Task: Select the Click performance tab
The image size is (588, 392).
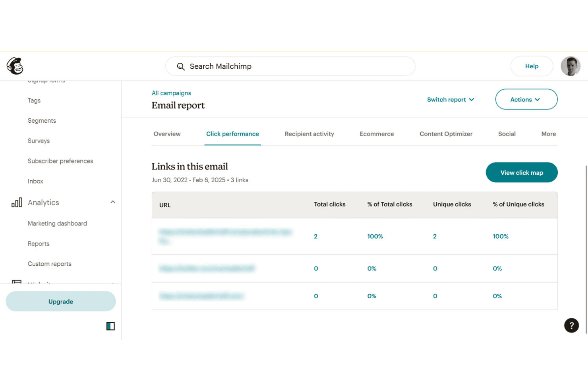Action: (x=232, y=134)
